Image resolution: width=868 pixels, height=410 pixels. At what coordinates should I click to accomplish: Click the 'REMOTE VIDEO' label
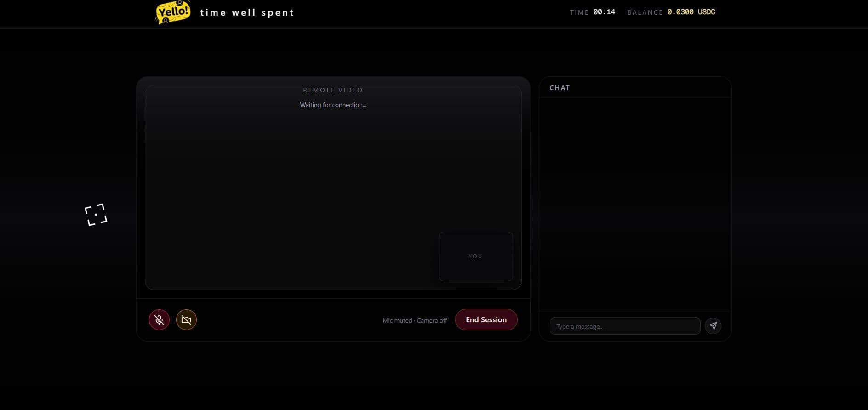pyautogui.click(x=333, y=90)
